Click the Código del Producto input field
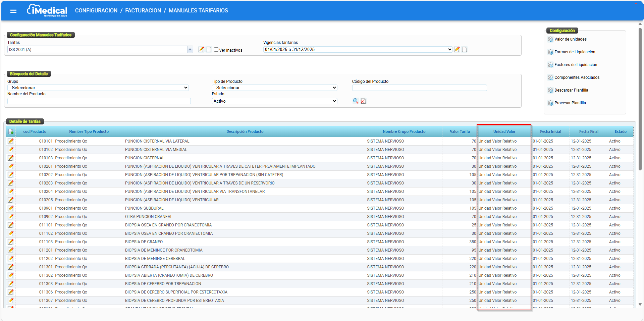644x321 pixels. coord(419,88)
